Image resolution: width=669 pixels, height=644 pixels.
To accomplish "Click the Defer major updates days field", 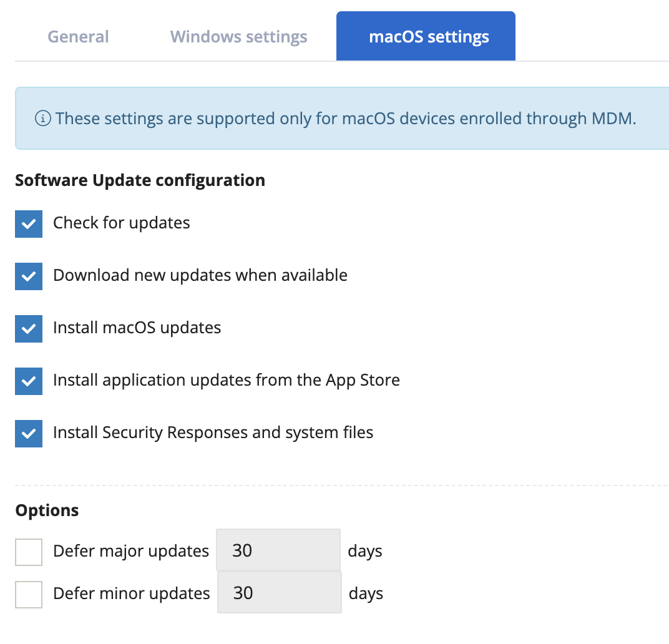I will pos(278,550).
